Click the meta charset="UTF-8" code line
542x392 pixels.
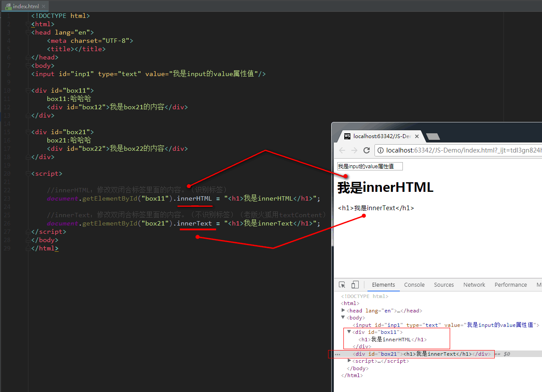coord(90,41)
